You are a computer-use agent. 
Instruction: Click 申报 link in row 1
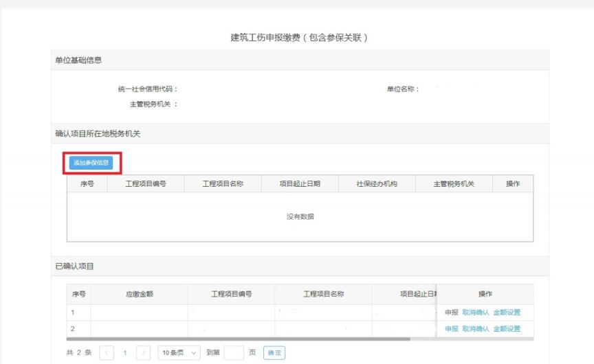[451, 312]
